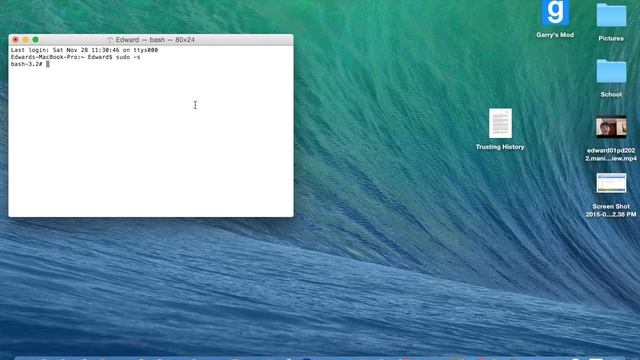Click the 'Garry's Mod' icon label
Image resolution: width=640 pixels, height=360 pixels.
pos(555,35)
